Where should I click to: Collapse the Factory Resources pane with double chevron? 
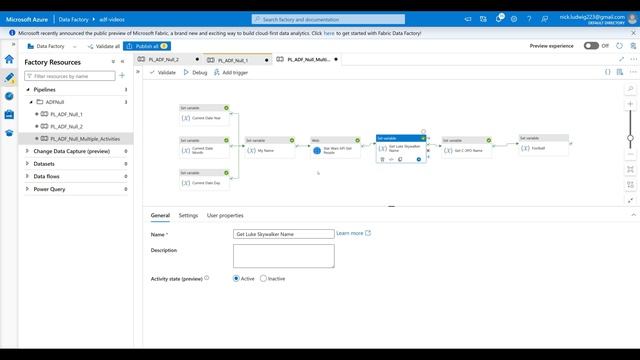122,62
